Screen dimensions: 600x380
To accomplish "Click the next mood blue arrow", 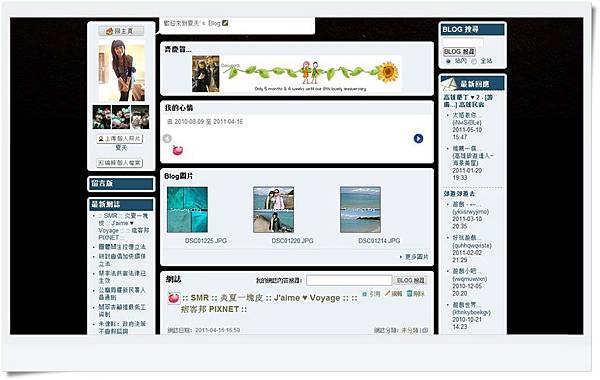I will [418, 138].
